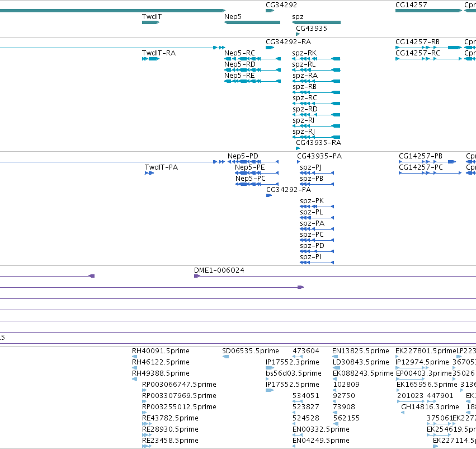Click the Nep5-RE transcript label
This screenshot has height=449, width=476.
pyautogui.click(x=239, y=76)
